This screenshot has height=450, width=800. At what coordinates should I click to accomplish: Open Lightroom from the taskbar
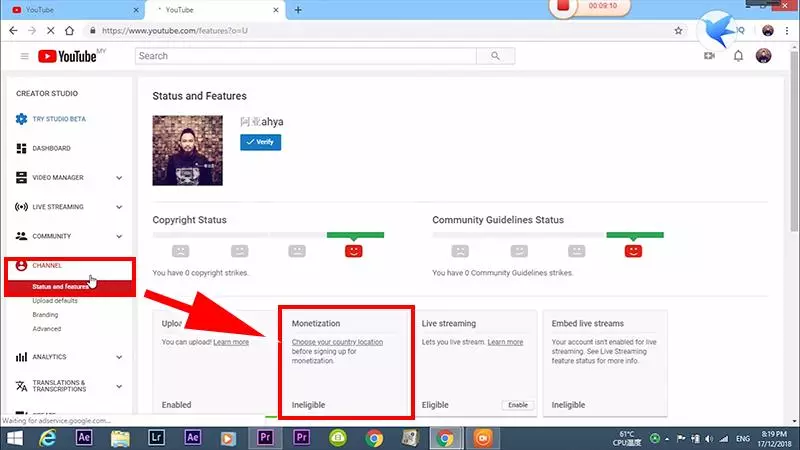[x=156, y=438]
